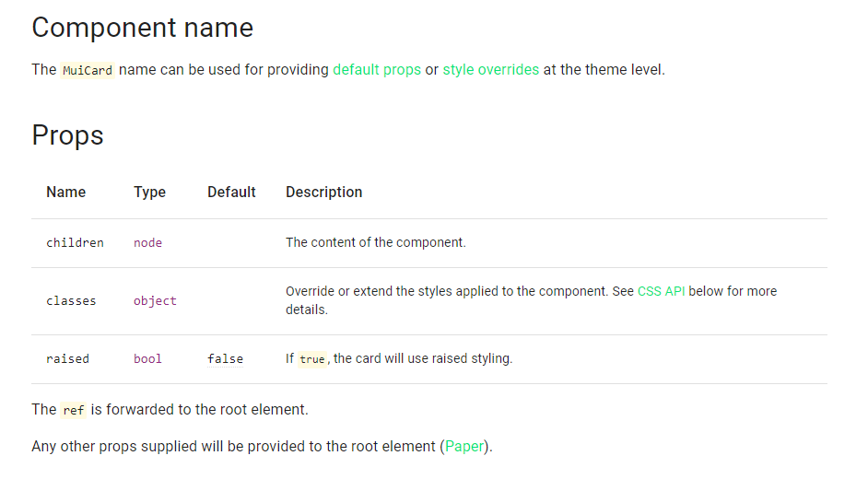Click the raised prop name
Viewport: 868px width, 479px height.
[67, 359]
